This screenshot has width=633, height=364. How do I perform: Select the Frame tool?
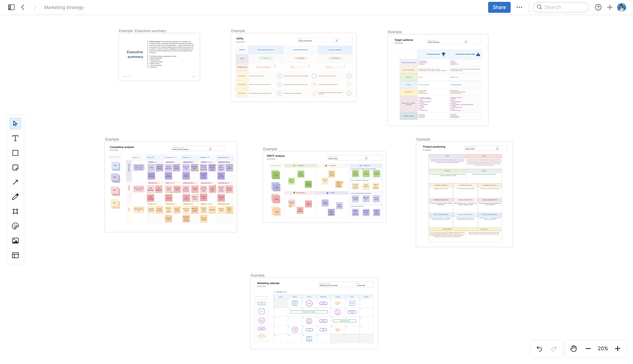pyautogui.click(x=15, y=211)
